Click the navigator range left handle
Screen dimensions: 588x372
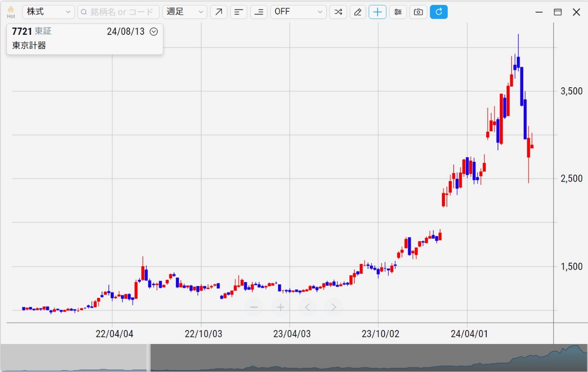148,358
